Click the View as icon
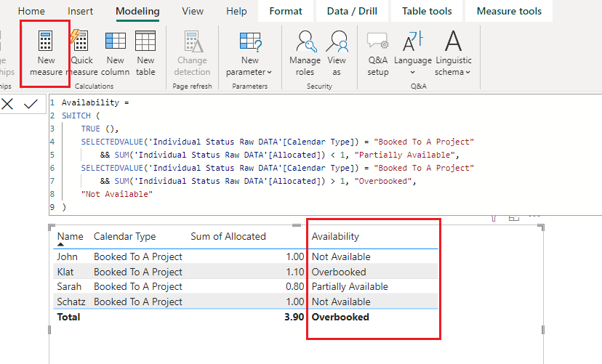The height and width of the screenshot is (364, 602). click(x=337, y=41)
